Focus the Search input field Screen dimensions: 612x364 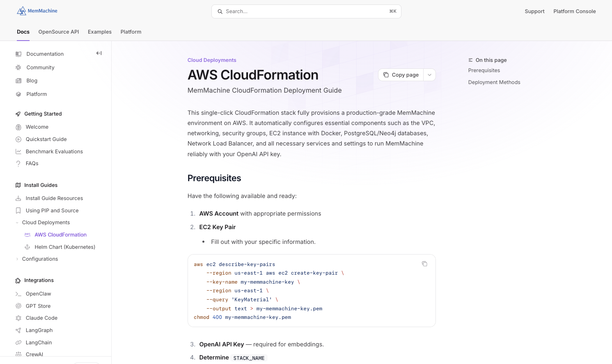click(306, 11)
